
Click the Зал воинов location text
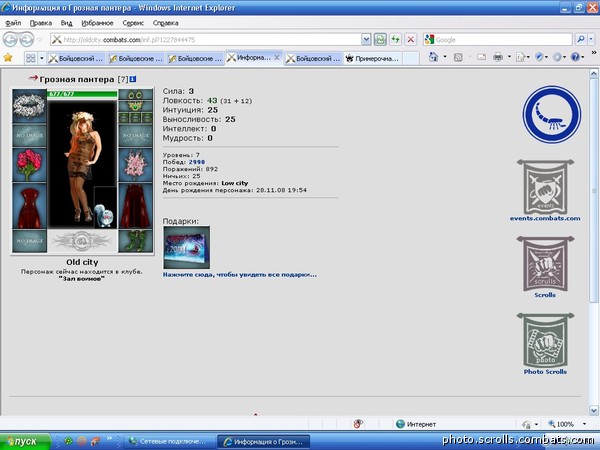point(82,279)
